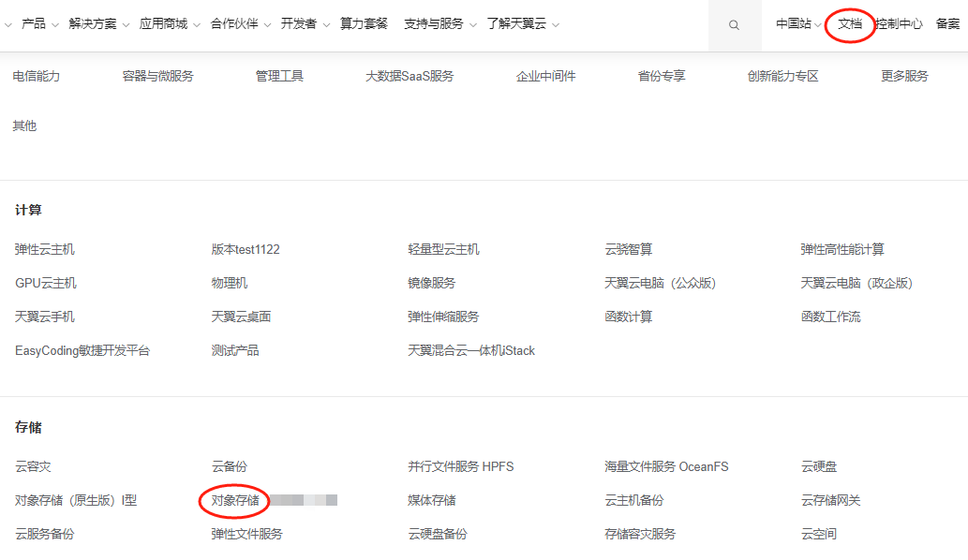Open 天翼混合云一体机iStack link
968x560 pixels.
(471, 350)
